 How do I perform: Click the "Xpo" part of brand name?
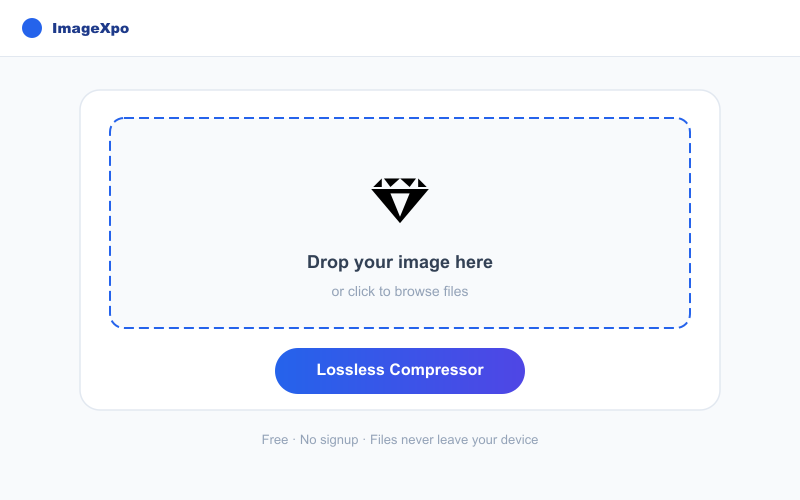[114, 28]
